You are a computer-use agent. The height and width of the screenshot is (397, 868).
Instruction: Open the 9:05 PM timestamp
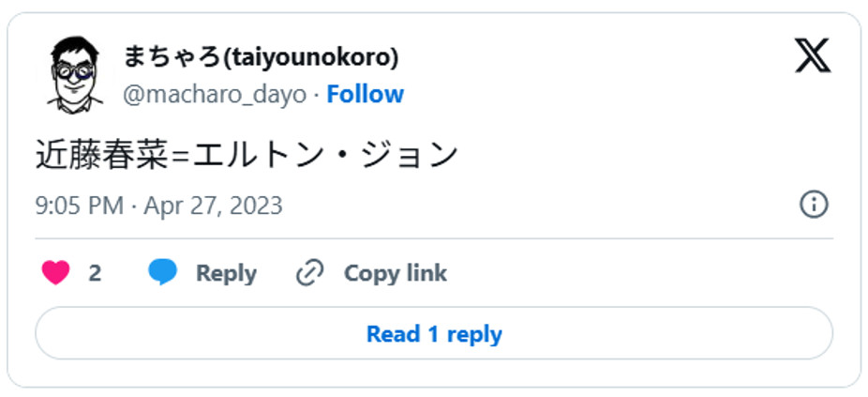coord(79,206)
